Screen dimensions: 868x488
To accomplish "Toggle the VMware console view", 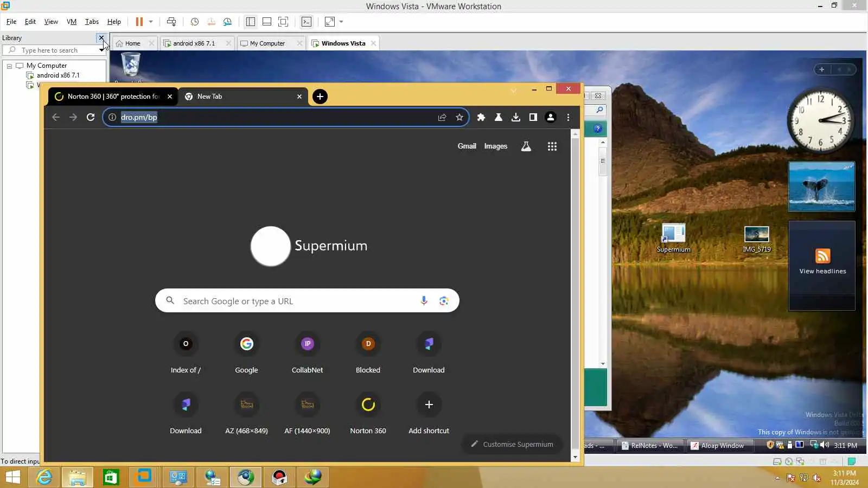I will 307,22.
